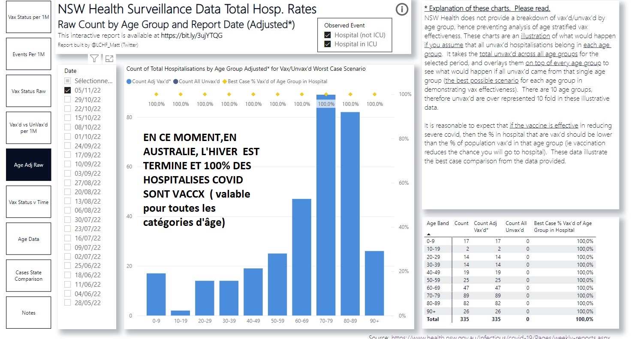Open the bit.ly interactive report link

(x=192, y=36)
